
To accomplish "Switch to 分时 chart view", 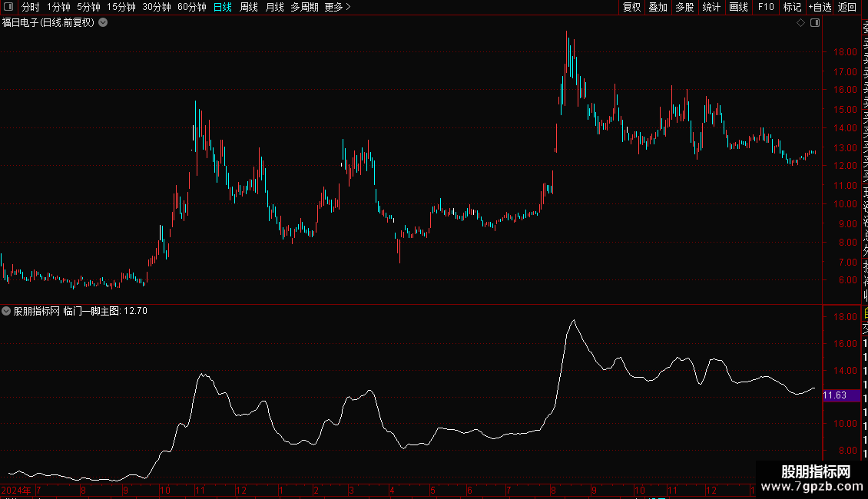I will click(31, 7).
